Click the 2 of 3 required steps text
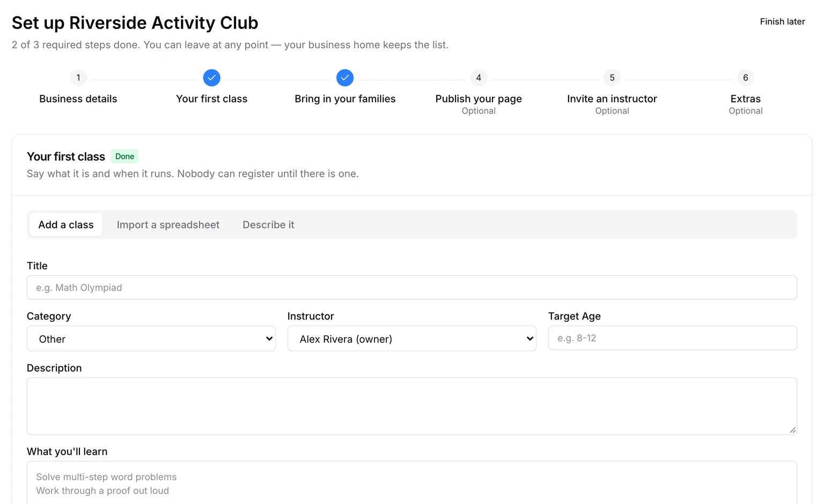The height and width of the screenshot is (504, 824). point(230,45)
